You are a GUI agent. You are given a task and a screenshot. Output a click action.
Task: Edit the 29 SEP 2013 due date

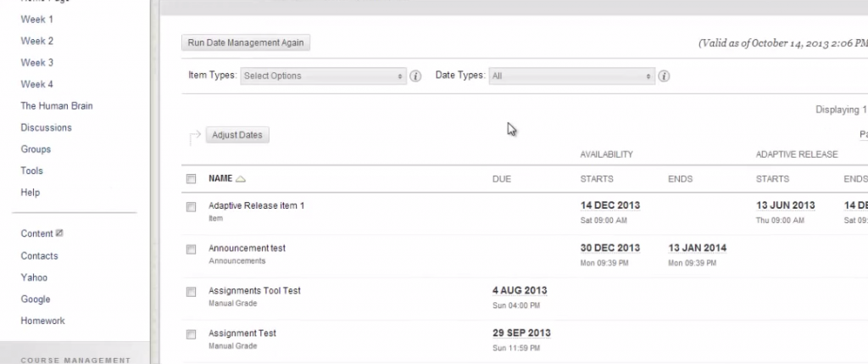(521, 333)
